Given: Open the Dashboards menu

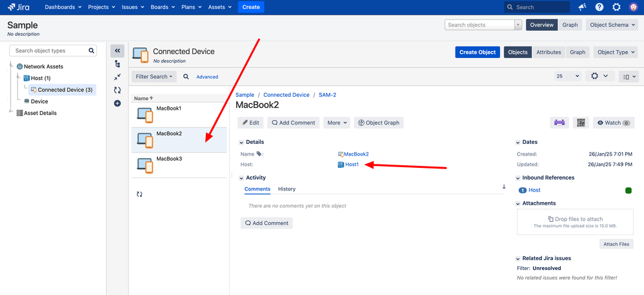Looking at the screenshot, I should [x=63, y=7].
